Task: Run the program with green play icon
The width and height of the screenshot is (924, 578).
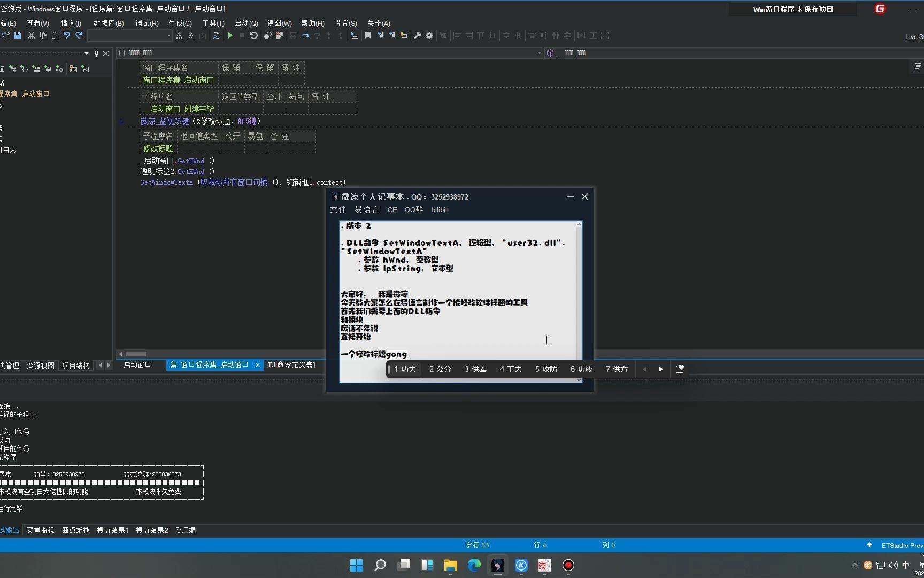Action: 230,35
